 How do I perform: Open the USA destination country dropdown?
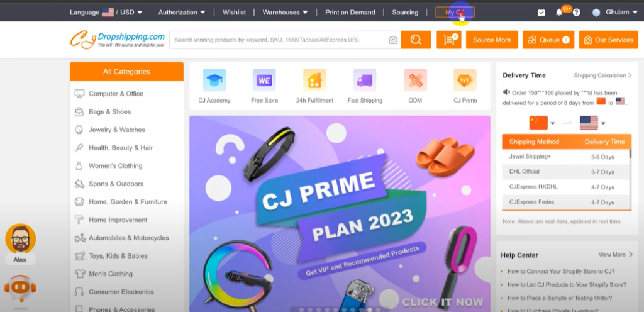tap(592, 123)
